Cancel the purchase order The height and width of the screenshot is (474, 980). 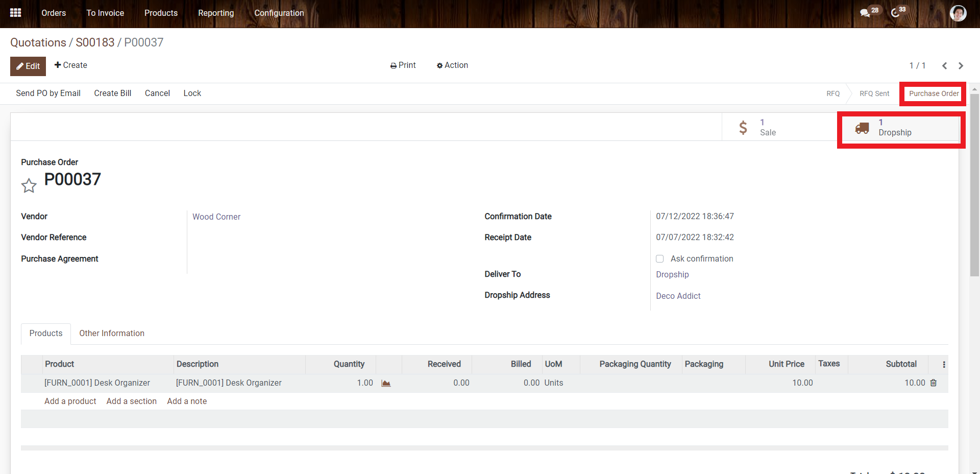(157, 93)
